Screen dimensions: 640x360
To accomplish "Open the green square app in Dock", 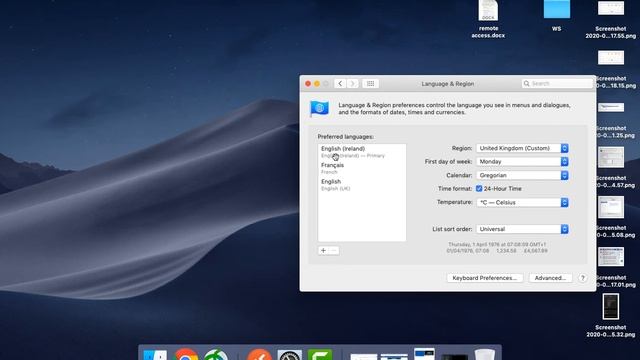I will click(x=320, y=354).
